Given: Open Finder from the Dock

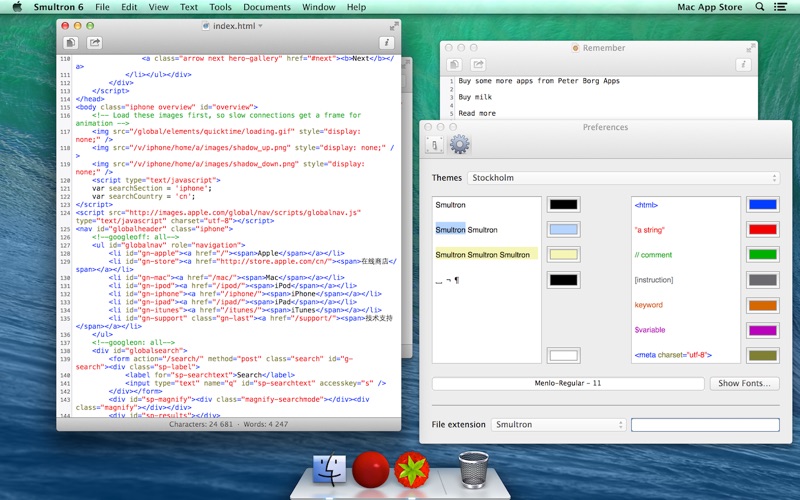Looking at the screenshot, I should [x=329, y=469].
